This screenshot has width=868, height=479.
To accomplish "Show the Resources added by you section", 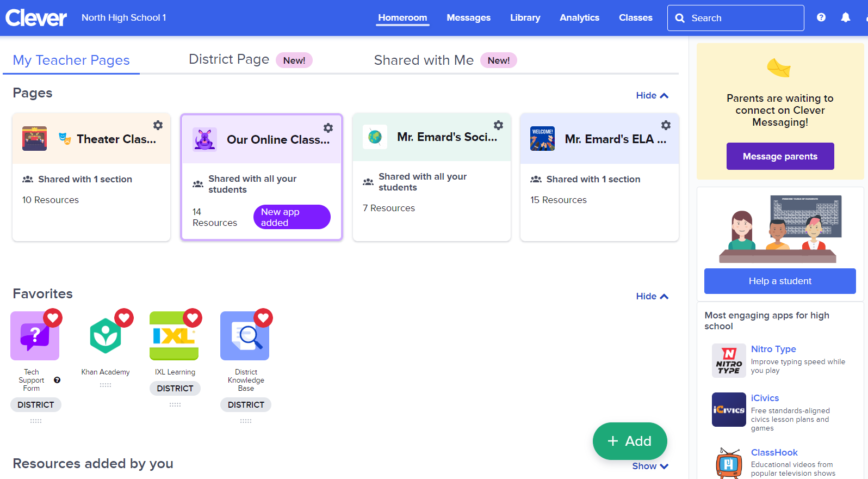I will 649,466.
